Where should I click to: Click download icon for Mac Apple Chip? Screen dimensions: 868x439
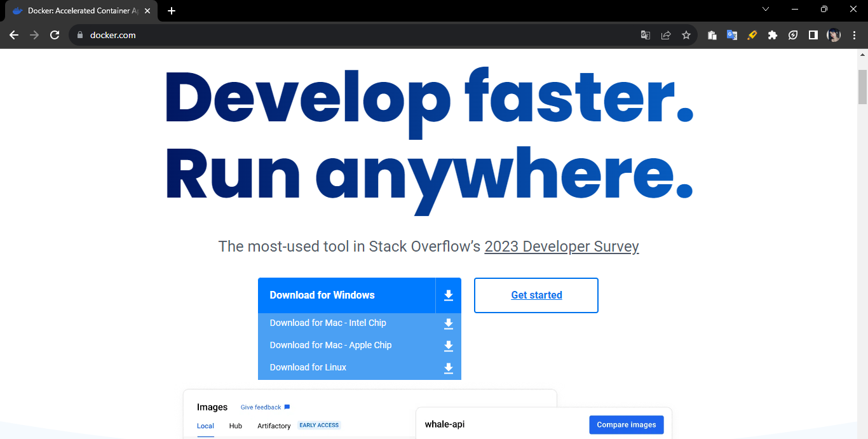point(449,346)
